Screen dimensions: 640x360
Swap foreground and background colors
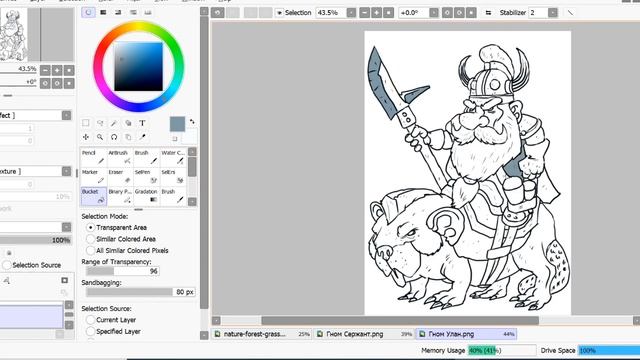[x=192, y=122]
